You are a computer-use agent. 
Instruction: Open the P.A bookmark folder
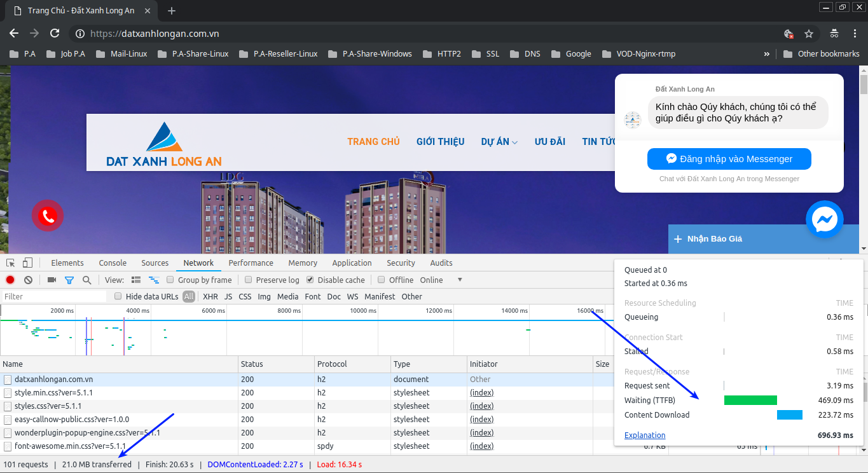(23, 54)
